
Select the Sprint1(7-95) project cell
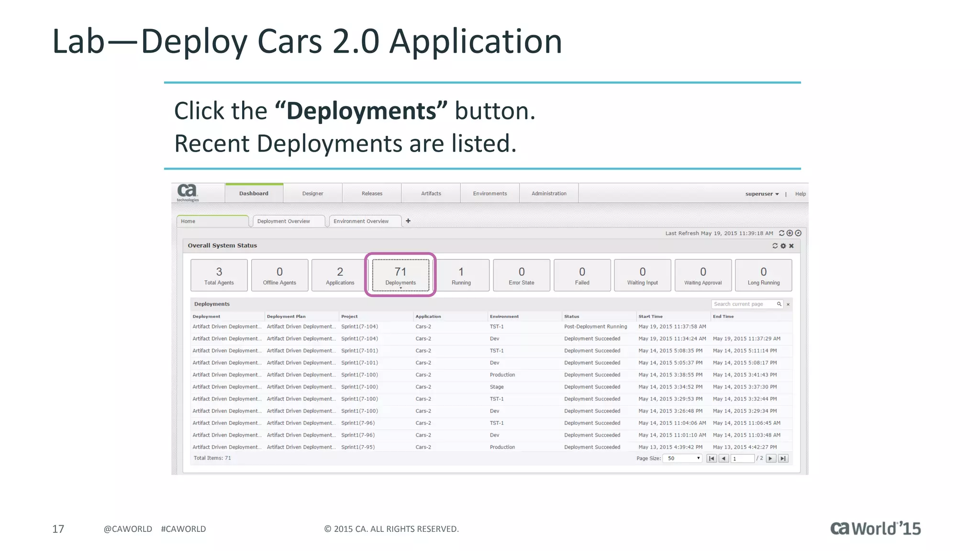tap(358, 447)
